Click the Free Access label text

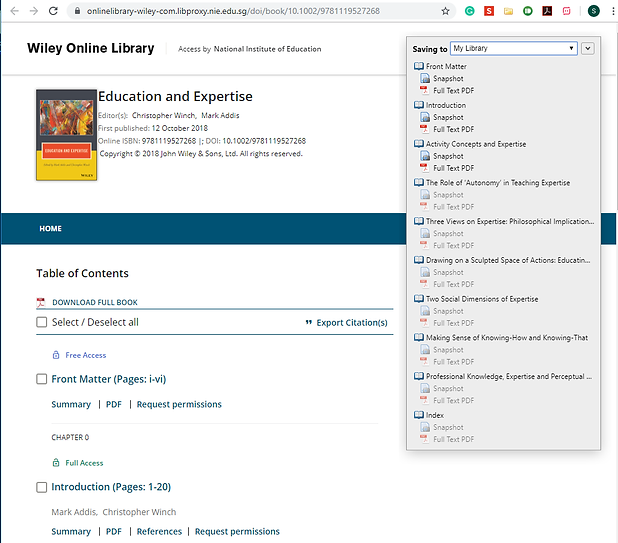pyautogui.click(x=86, y=355)
